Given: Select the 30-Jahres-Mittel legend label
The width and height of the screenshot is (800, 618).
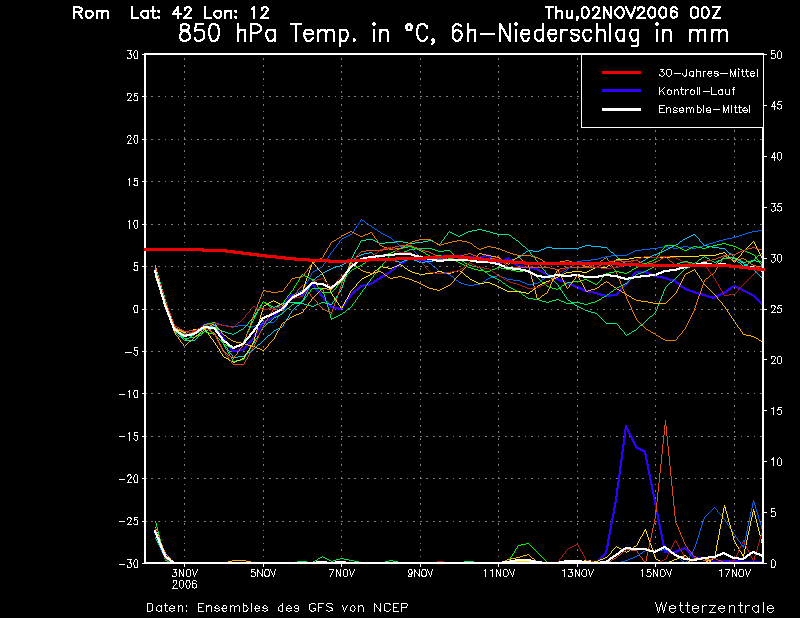Looking at the screenshot, I should point(707,73).
